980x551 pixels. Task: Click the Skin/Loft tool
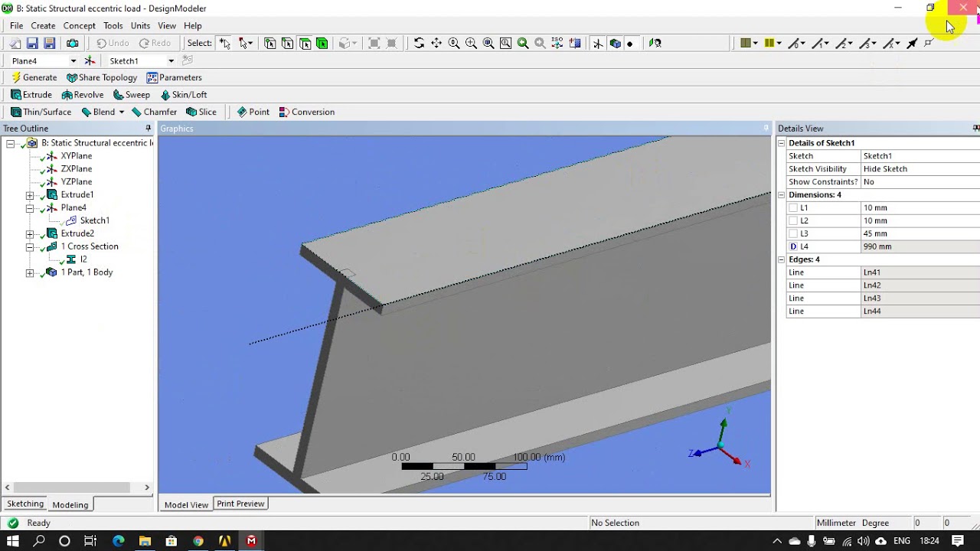click(x=184, y=95)
